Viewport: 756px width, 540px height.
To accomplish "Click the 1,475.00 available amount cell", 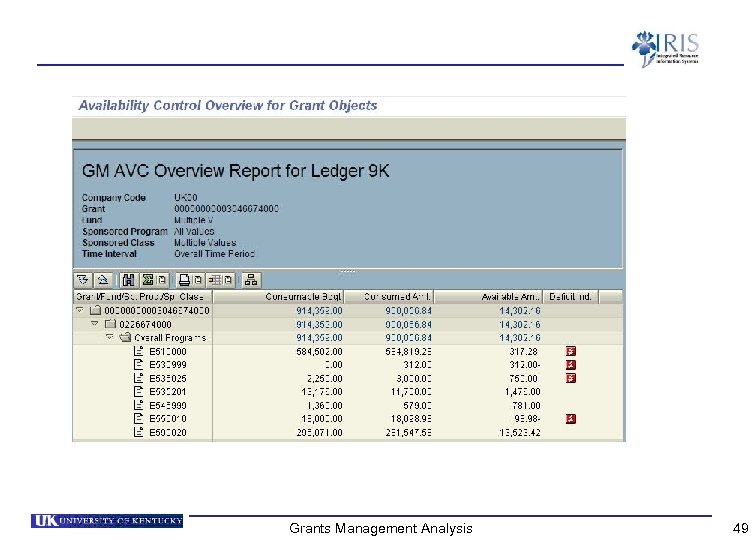I will click(523, 392).
